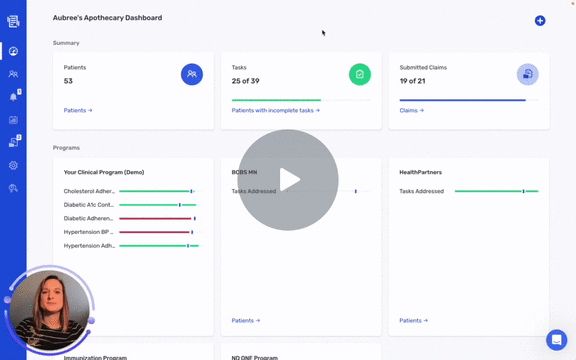Click the app logo at top of sidebar

[x=13, y=21]
